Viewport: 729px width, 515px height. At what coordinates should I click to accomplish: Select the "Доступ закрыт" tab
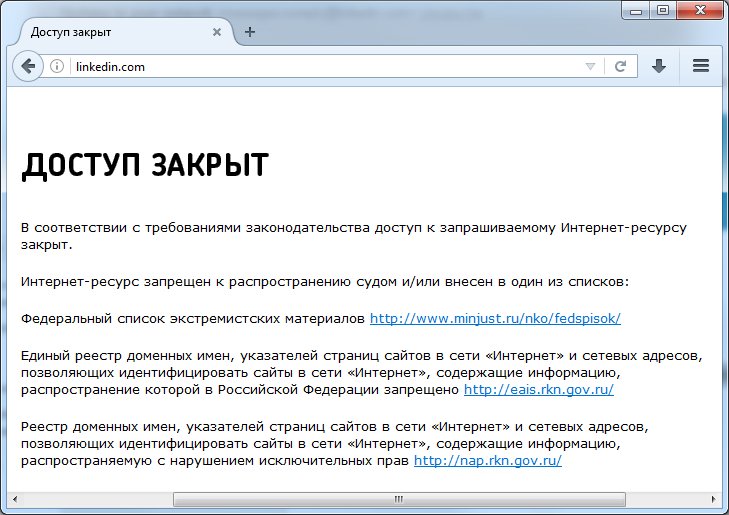click(x=126, y=32)
